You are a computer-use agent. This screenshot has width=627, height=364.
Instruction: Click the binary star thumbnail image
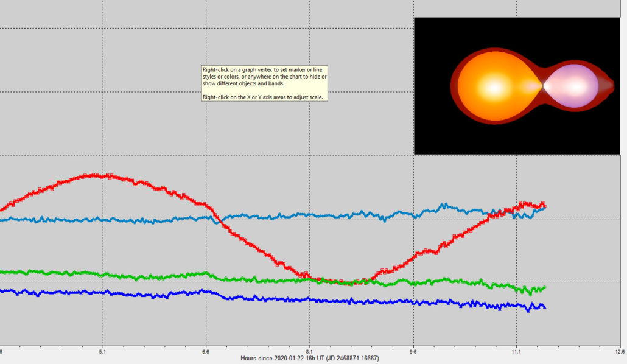coord(517,86)
